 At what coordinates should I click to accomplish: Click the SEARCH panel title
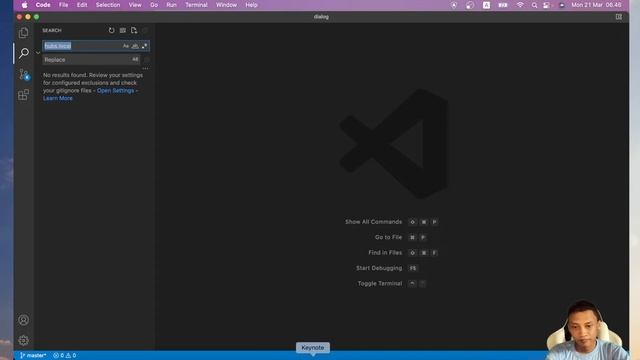click(52, 31)
